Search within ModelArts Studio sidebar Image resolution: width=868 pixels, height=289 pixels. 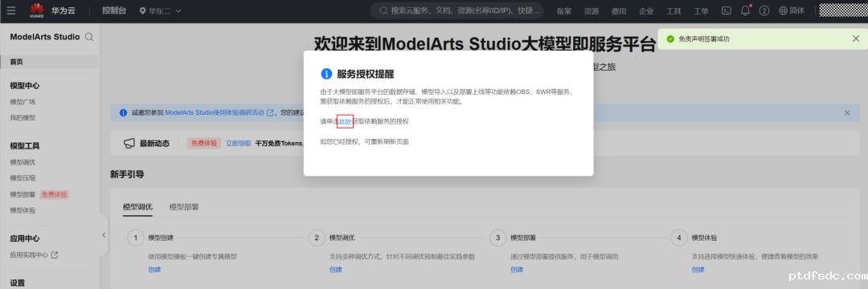point(89,37)
